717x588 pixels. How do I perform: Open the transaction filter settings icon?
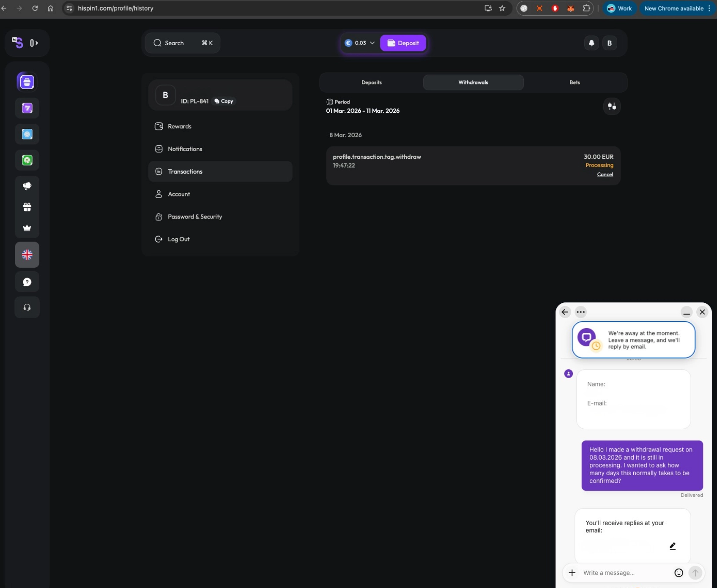pos(612,106)
